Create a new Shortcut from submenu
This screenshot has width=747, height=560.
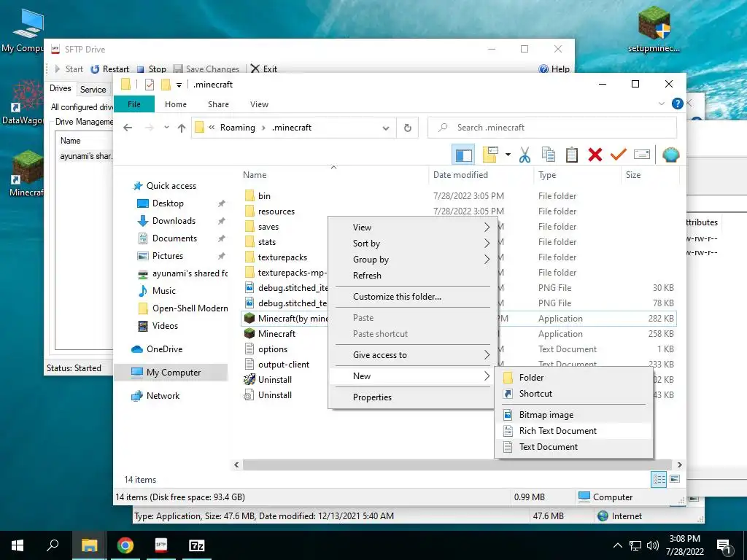point(574,394)
